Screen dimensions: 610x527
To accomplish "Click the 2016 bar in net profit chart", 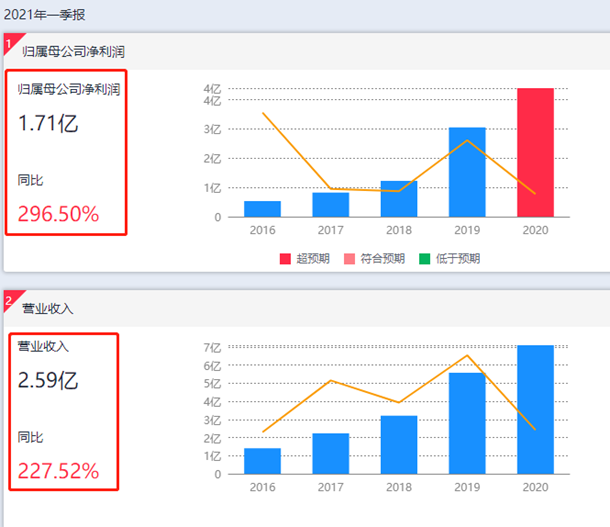I will coord(262,209).
